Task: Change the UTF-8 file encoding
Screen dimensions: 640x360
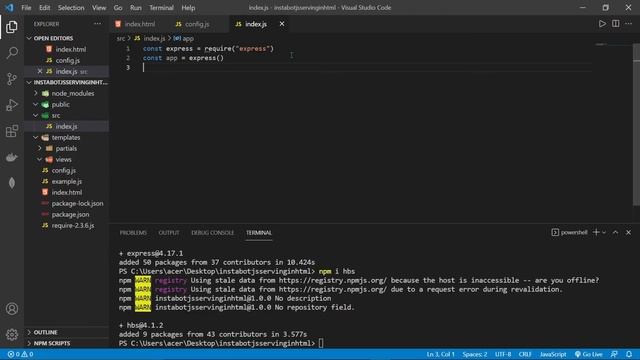Action: click(x=503, y=354)
